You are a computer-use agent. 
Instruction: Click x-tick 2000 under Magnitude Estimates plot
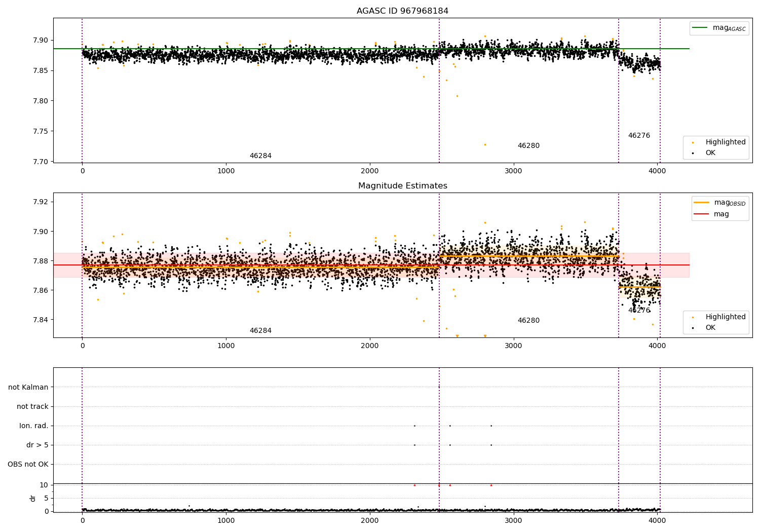point(369,346)
